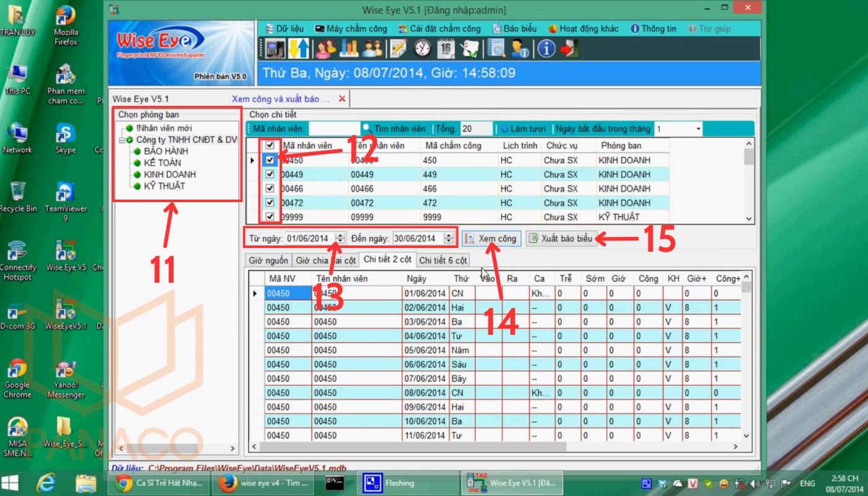This screenshot has height=496, width=868.
Task: Switch to the Wise Eye V5.1 document tab
Action: [x=141, y=99]
